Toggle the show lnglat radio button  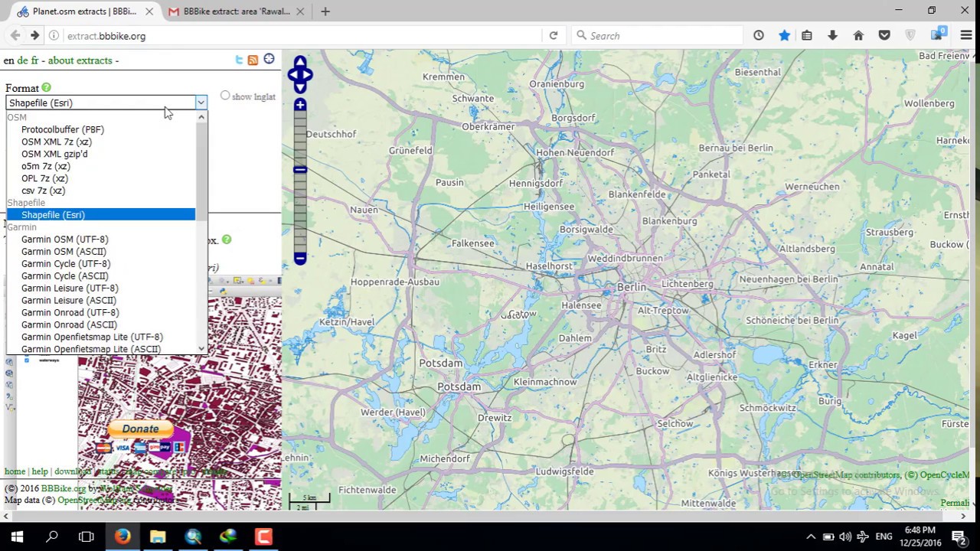tap(225, 96)
